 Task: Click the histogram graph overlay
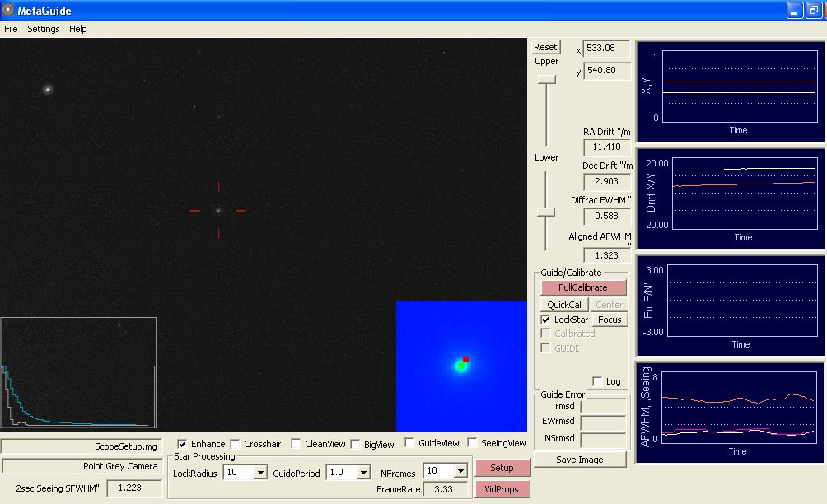pos(78,373)
